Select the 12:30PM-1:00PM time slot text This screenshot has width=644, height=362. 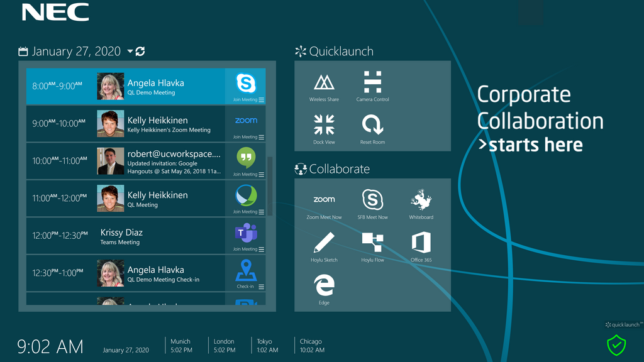coord(57,273)
